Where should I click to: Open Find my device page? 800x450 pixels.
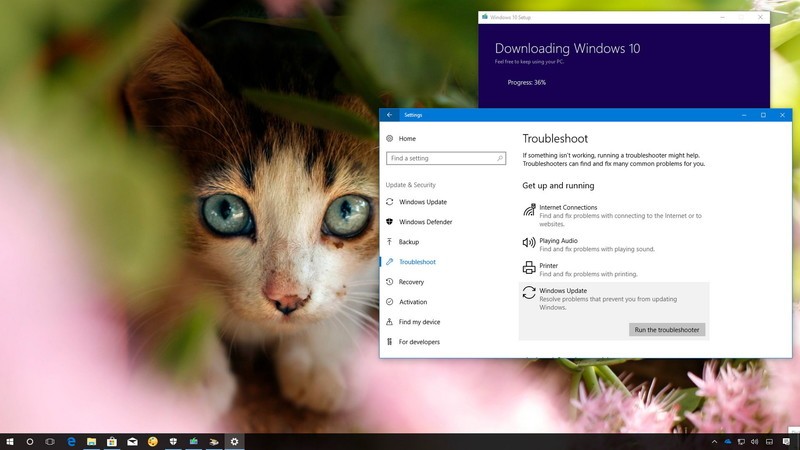pos(413,322)
